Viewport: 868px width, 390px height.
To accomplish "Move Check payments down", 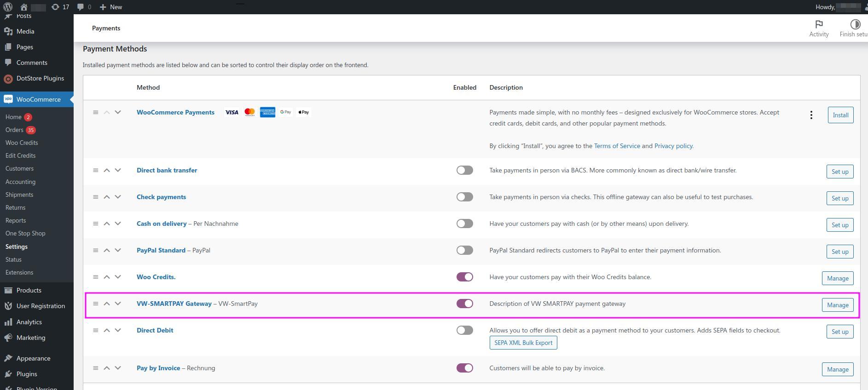I will (x=118, y=197).
